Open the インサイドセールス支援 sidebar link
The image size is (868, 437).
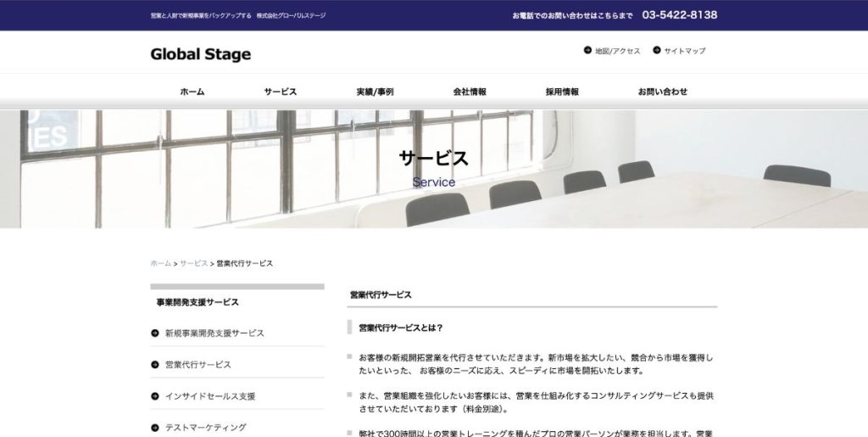tap(210, 396)
